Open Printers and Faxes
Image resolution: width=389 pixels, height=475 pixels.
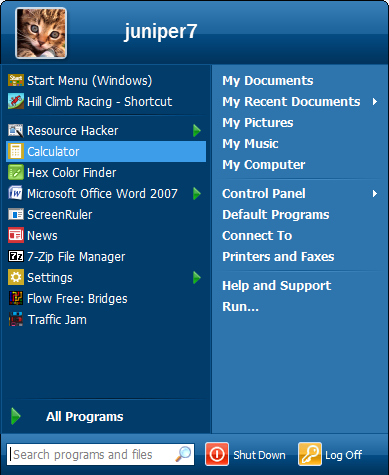(278, 256)
